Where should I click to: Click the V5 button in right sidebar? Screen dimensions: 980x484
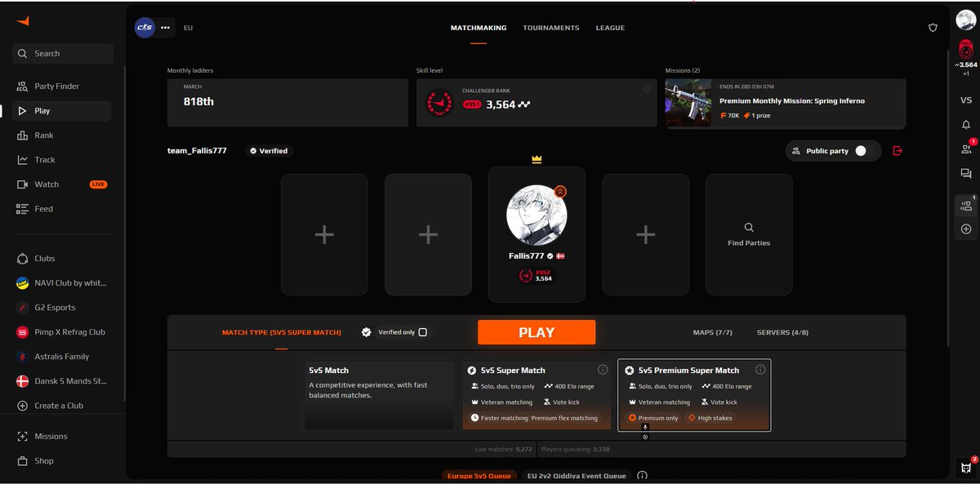pos(966,100)
